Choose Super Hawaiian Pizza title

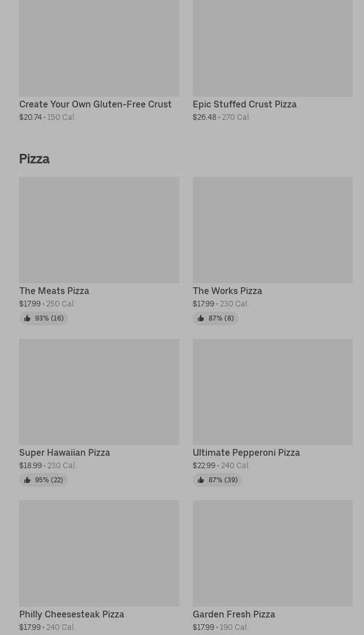pos(64,452)
